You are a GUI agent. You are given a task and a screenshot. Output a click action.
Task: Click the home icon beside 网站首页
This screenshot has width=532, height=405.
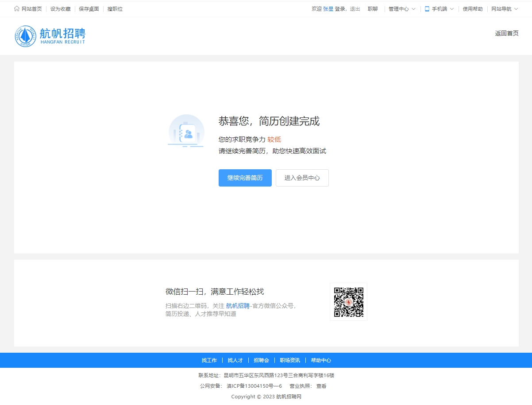click(x=17, y=9)
